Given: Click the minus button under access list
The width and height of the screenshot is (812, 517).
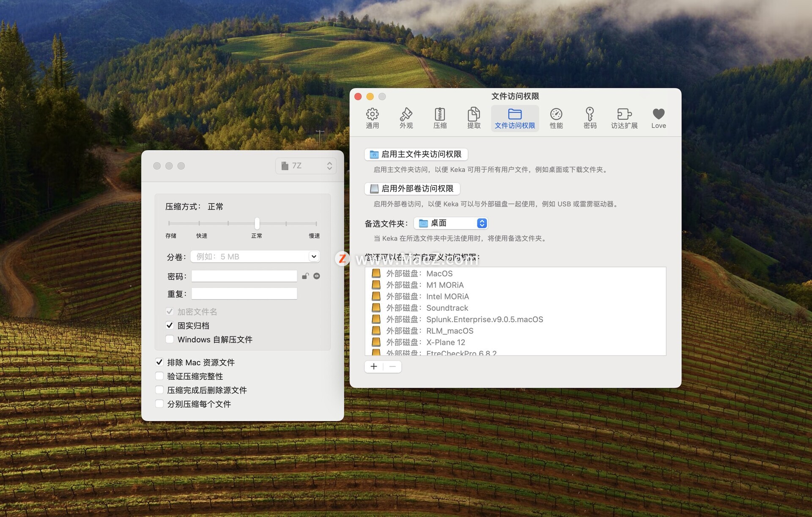Looking at the screenshot, I should (x=392, y=367).
